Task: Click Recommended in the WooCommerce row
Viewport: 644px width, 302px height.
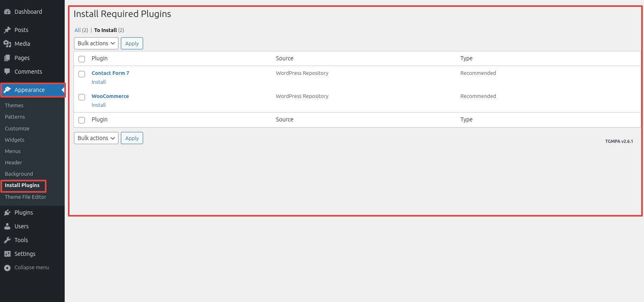Action: tap(478, 96)
